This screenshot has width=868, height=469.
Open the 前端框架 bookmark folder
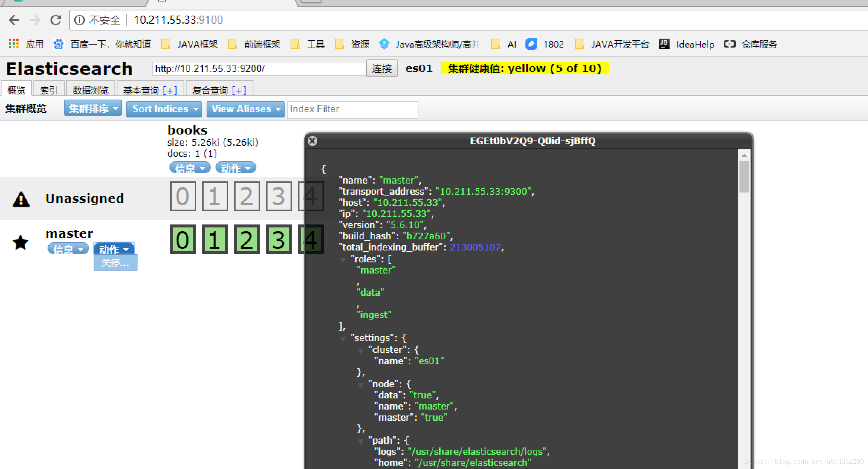click(x=254, y=44)
